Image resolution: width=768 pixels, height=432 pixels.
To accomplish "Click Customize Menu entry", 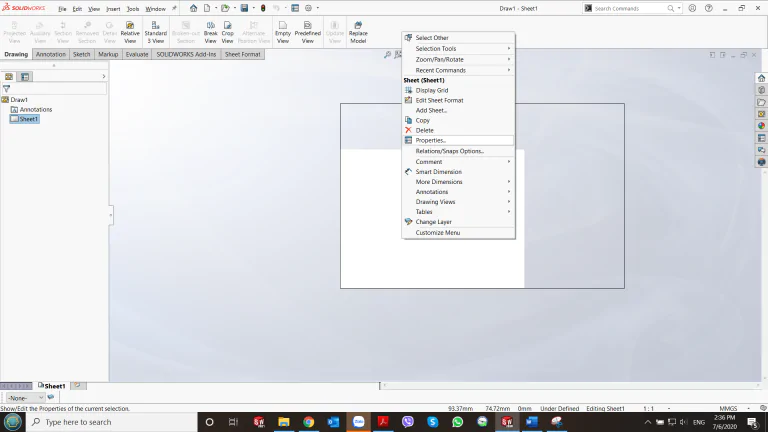I will click(458, 233).
